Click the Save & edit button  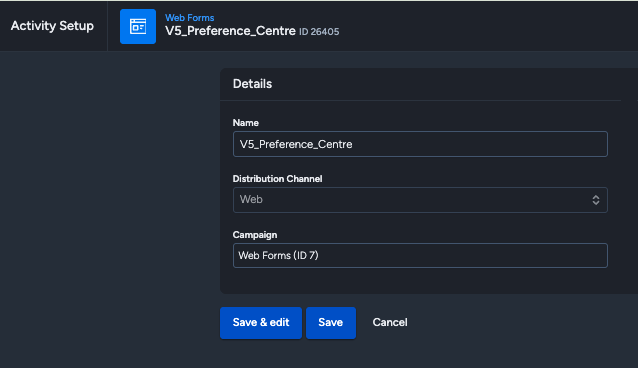pyautogui.click(x=261, y=323)
